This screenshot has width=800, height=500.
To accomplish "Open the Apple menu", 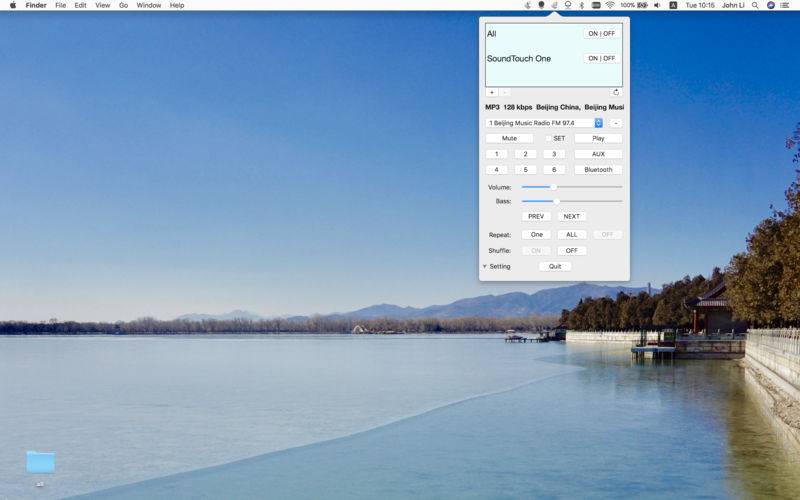I will point(13,5).
